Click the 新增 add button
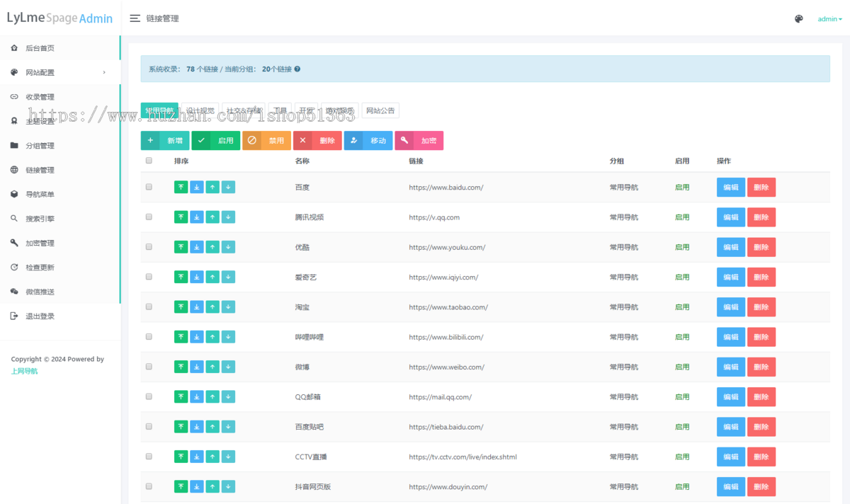 tap(165, 140)
